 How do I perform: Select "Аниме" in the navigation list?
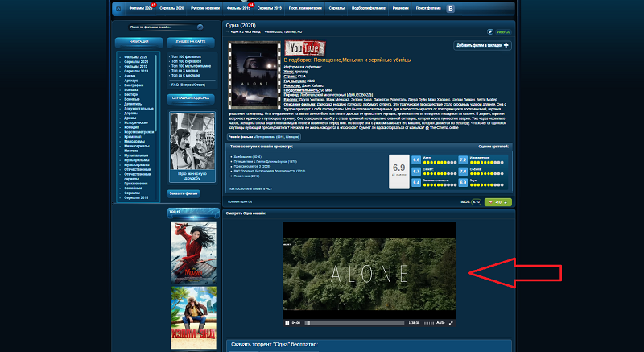coord(130,76)
